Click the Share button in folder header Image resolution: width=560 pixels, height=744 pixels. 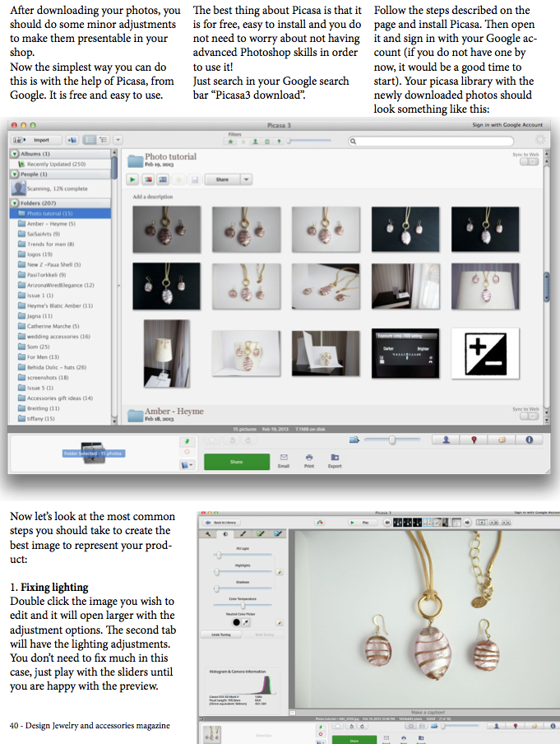[222, 179]
